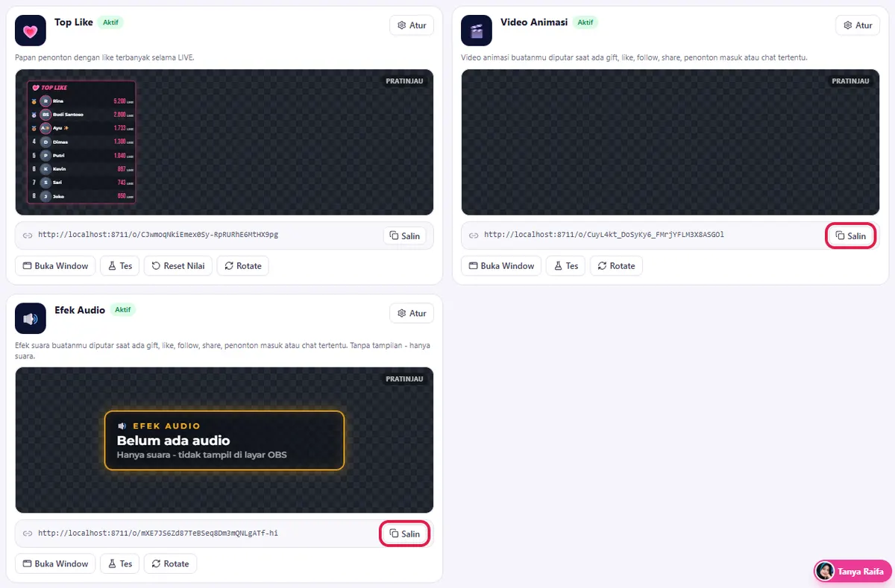Click the "Top Like" card title

pos(74,22)
